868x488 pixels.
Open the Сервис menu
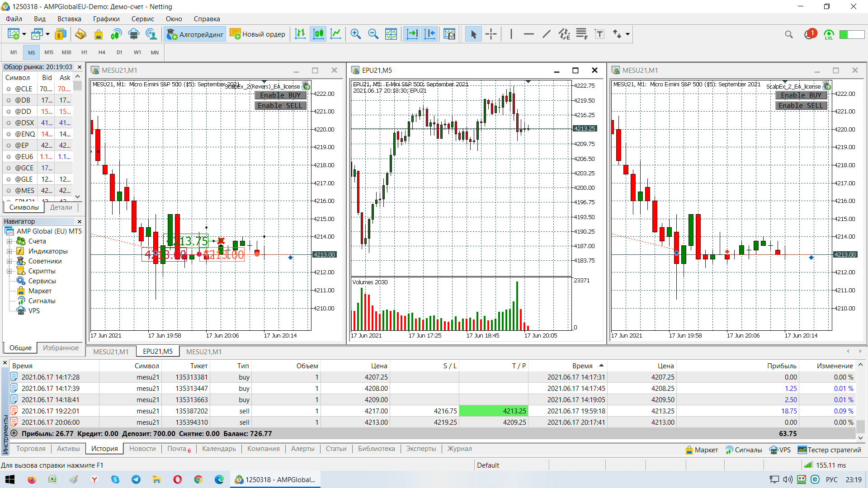[142, 19]
